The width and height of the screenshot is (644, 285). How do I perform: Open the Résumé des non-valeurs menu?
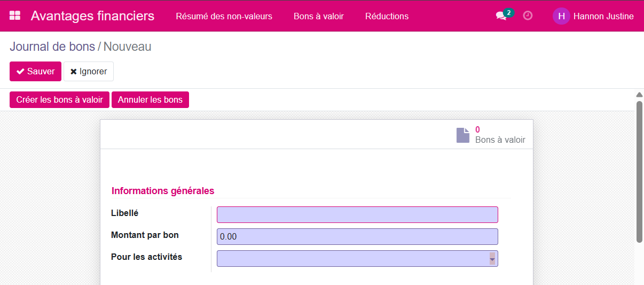(224, 16)
